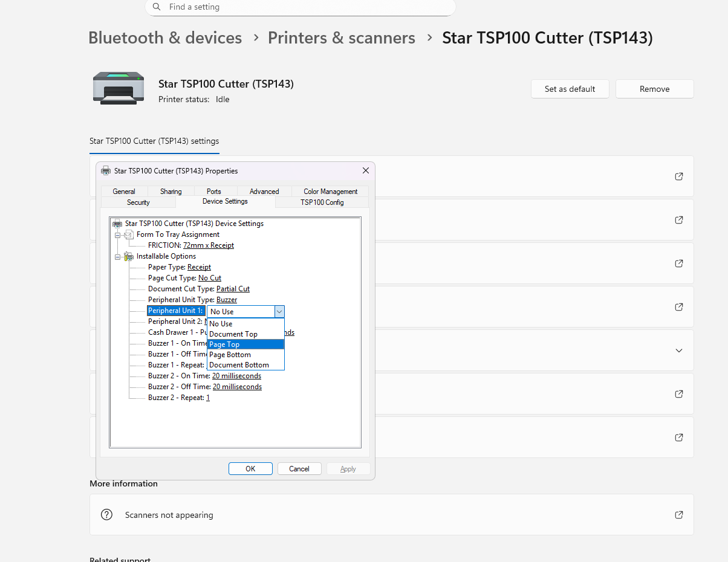This screenshot has width=728, height=562.
Task: Choose Page Top from the list
Action: (x=245, y=344)
